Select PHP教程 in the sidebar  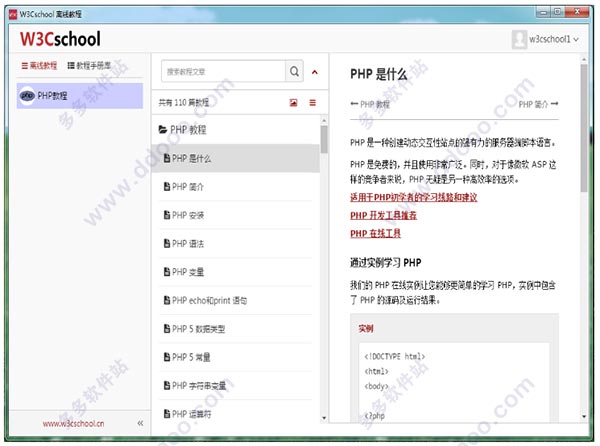click(x=80, y=96)
